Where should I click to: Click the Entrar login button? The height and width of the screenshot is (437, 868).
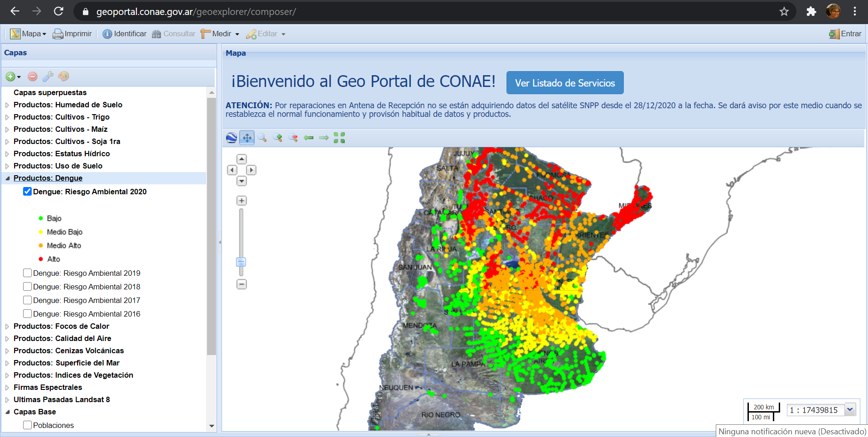pos(845,34)
